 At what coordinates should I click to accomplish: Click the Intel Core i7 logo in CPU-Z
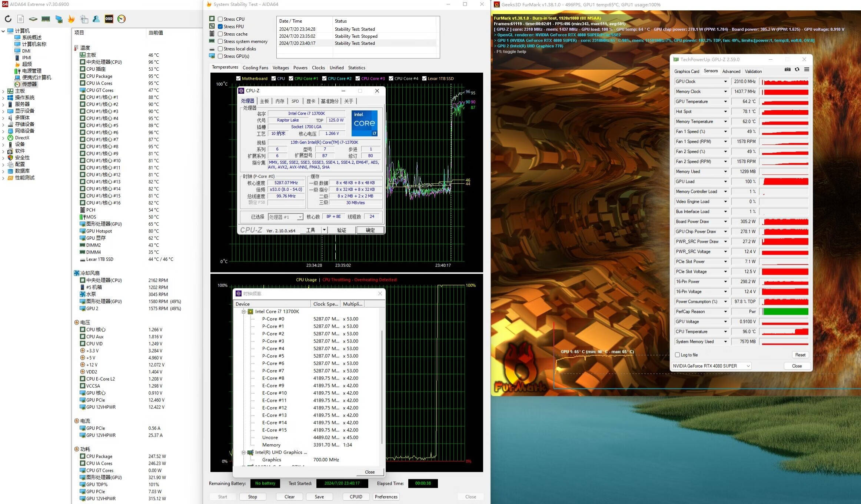pyautogui.click(x=365, y=123)
